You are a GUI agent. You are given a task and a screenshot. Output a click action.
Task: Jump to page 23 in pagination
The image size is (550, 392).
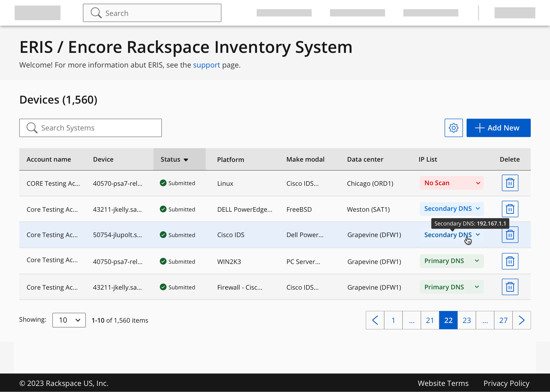point(467,320)
